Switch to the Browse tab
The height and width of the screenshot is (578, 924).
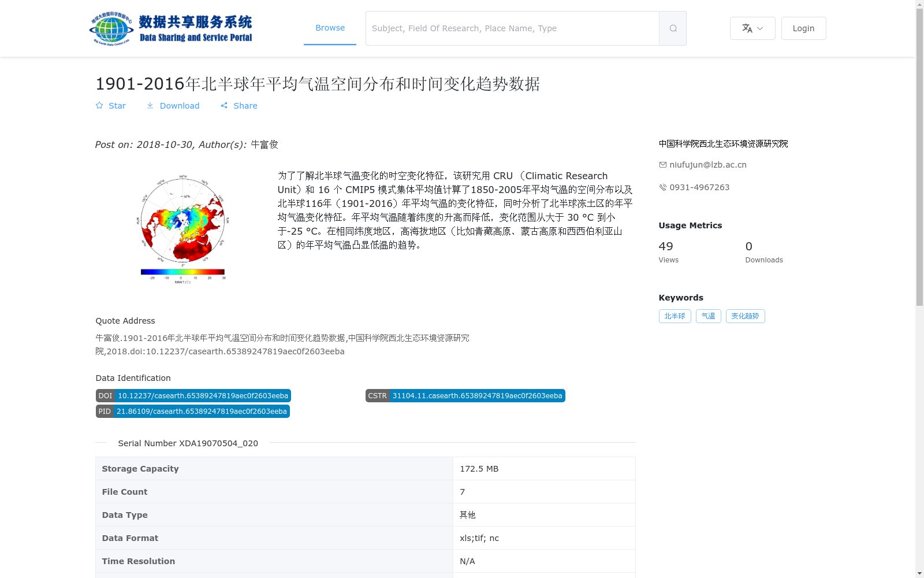330,28
